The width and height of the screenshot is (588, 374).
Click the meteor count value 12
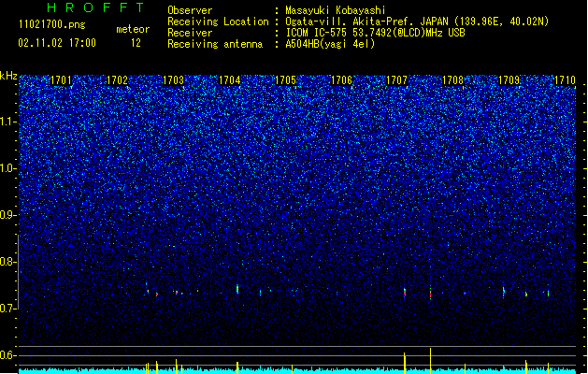(136, 43)
